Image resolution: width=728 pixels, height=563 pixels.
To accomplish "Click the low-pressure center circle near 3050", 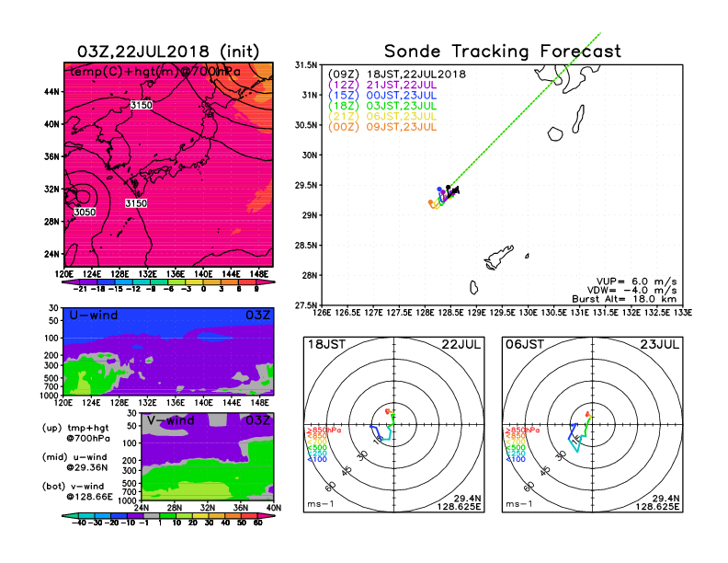I will click(x=83, y=197).
